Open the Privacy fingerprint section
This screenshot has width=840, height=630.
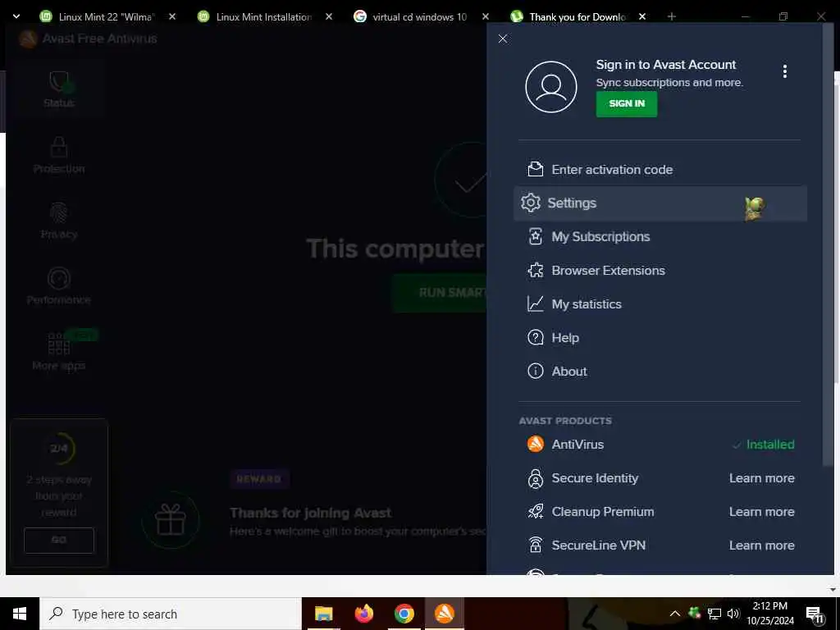59,221
